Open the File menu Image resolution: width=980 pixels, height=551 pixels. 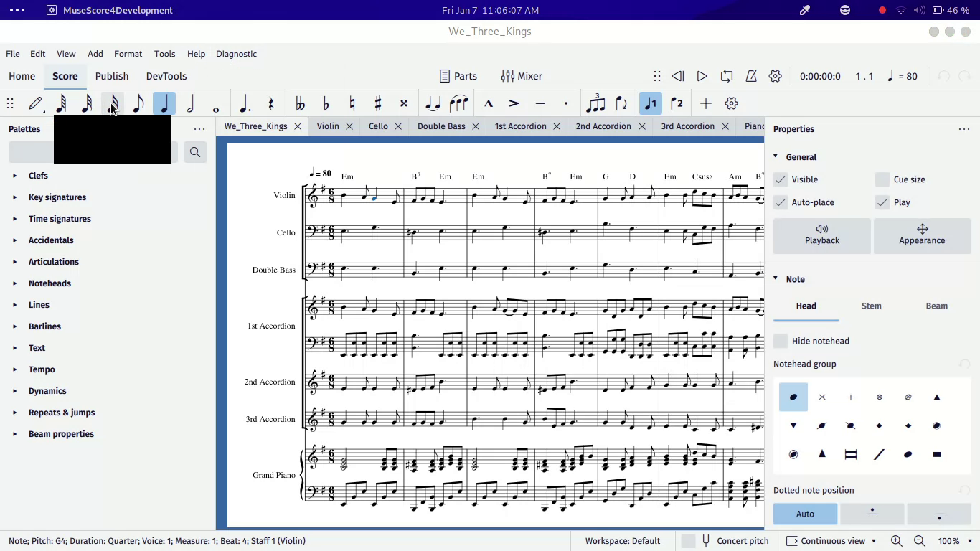(13, 54)
